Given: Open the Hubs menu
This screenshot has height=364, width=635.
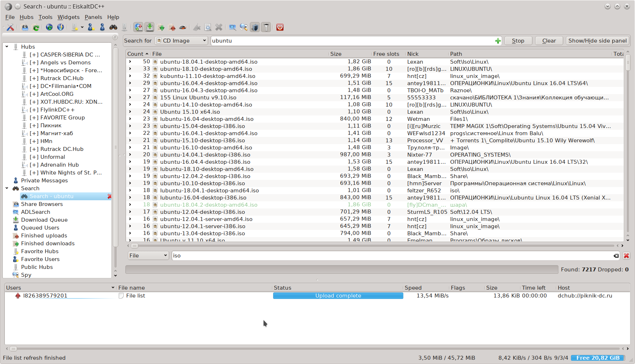Looking at the screenshot, I should click(26, 17).
